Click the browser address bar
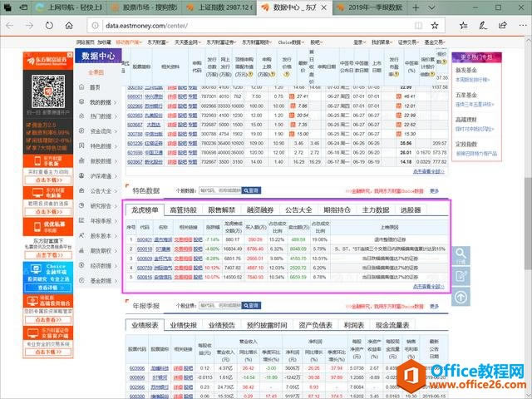Screen dimensions: 532x399 coord(249,25)
